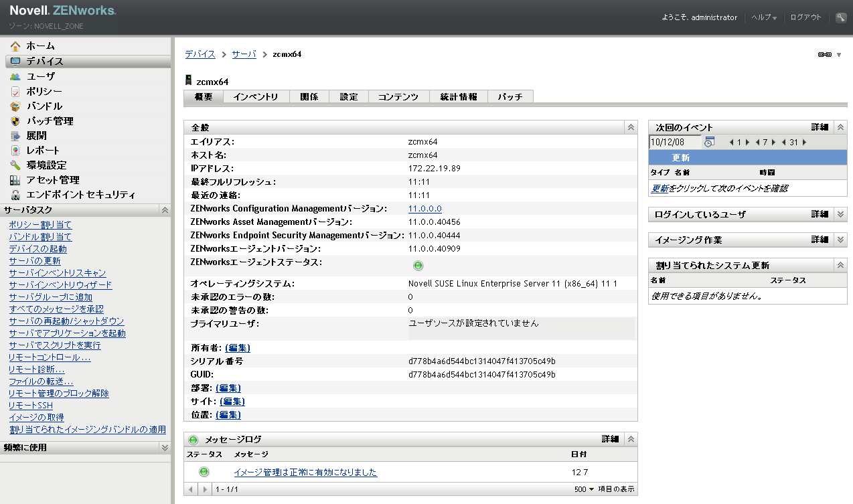The width and height of the screenshot is (853, 504).
Task: Expand the ログインしているユーザ panel
Action: (x=841, y=214)
